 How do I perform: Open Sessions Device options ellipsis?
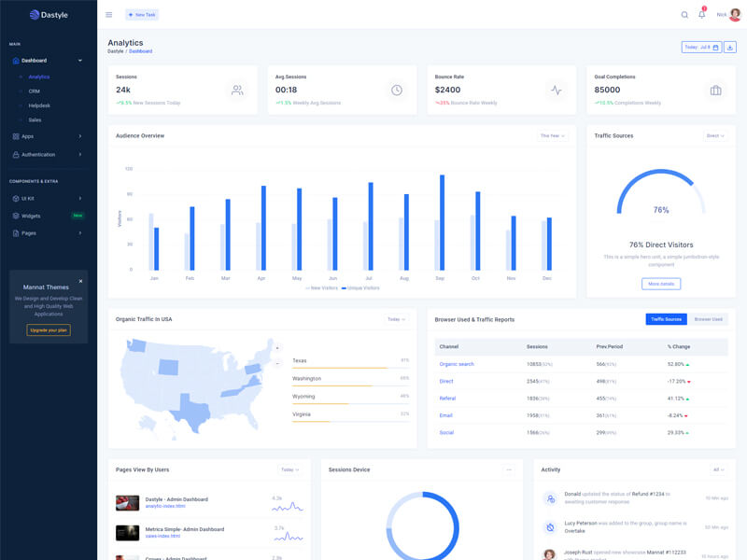coord(508,469)
